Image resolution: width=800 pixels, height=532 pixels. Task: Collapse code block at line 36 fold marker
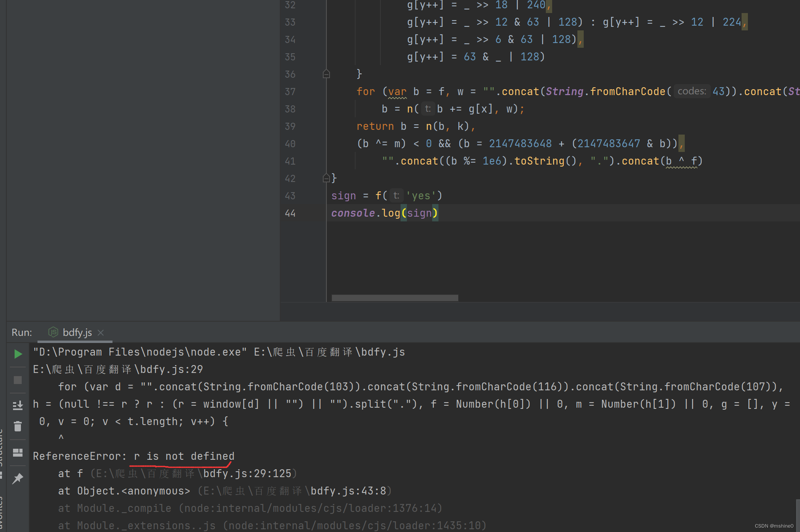click(326, 74)
